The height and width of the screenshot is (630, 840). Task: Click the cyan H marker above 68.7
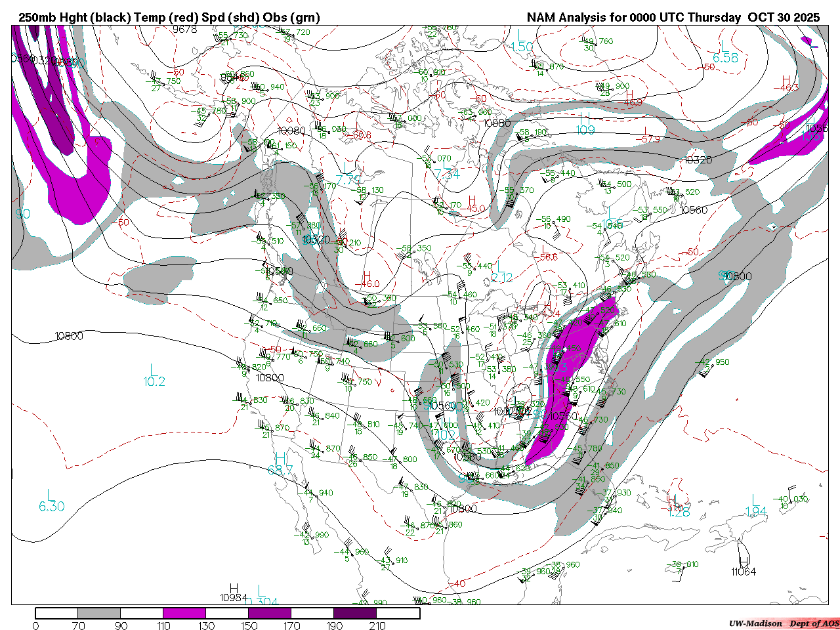point(280,458)
